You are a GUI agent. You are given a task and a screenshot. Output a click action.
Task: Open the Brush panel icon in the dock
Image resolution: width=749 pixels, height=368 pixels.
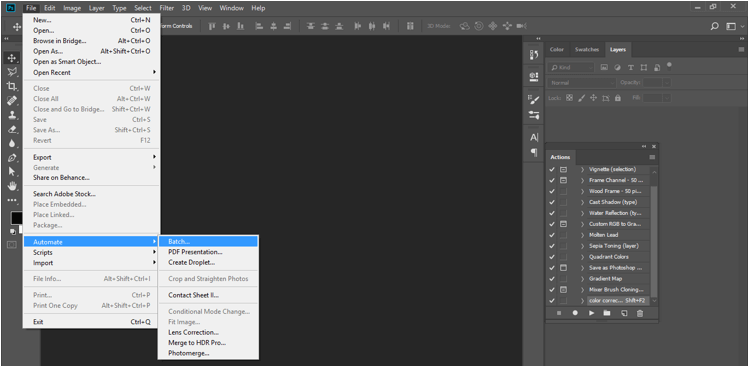click(x=534, y=99)
